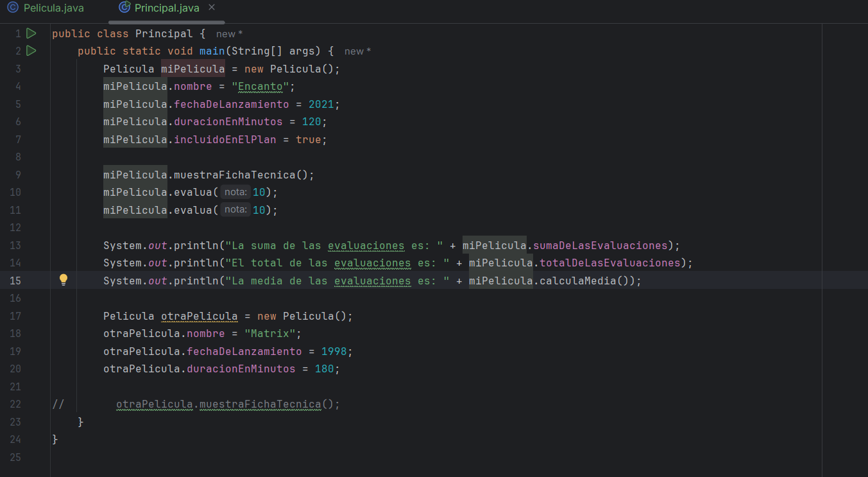The height and width of the screenshot is (477, 868).
Task: Click incluidoEnElPlan on line 7
Action: point(225,139)
